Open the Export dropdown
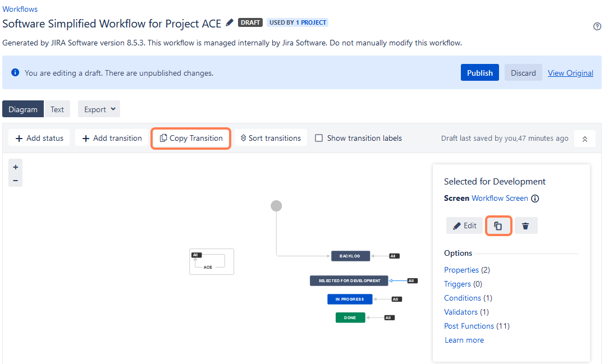Viewport: 604px width, 364px height. click(x=99, y=109)
